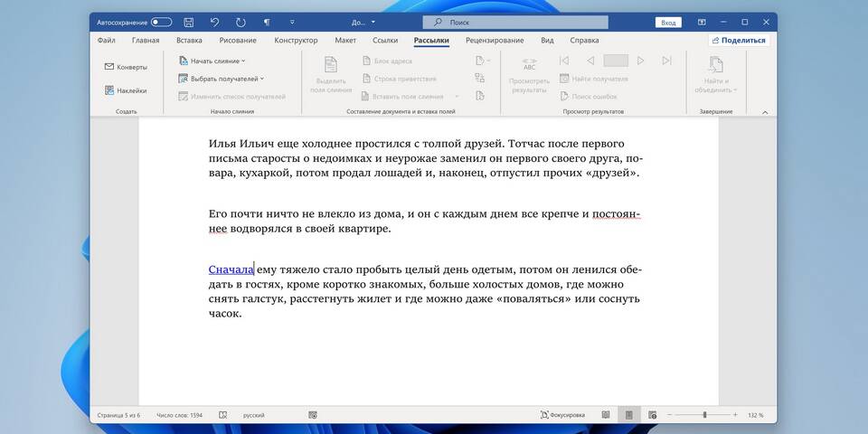Click the Update Labels icon

(480, 97)
